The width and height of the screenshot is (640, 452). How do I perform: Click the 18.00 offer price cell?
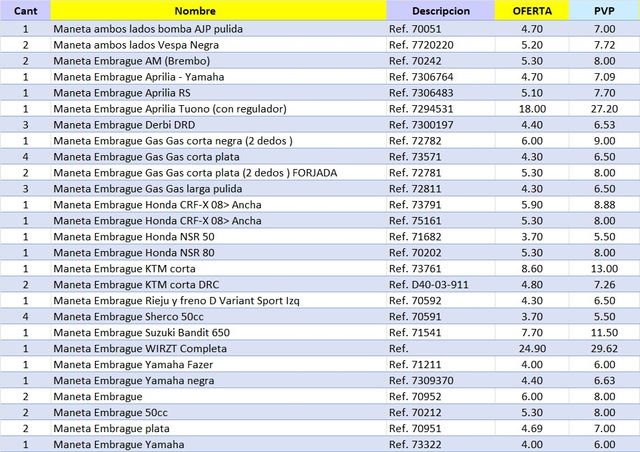[532, 108]
